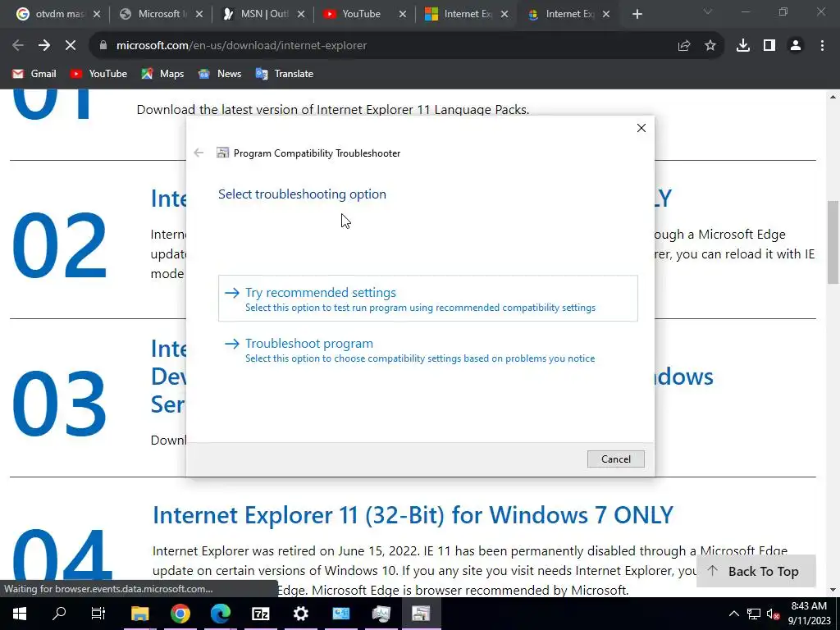This screenshot has height=630, width=840.
Task: Open Chrome downloads icon
Action: coord(743,46)
